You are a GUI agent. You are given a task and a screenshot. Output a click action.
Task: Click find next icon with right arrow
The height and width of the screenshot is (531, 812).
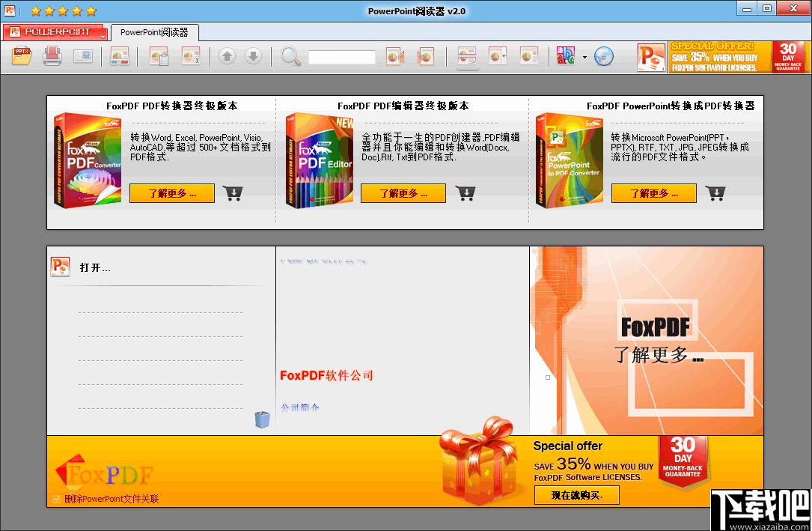426,56
